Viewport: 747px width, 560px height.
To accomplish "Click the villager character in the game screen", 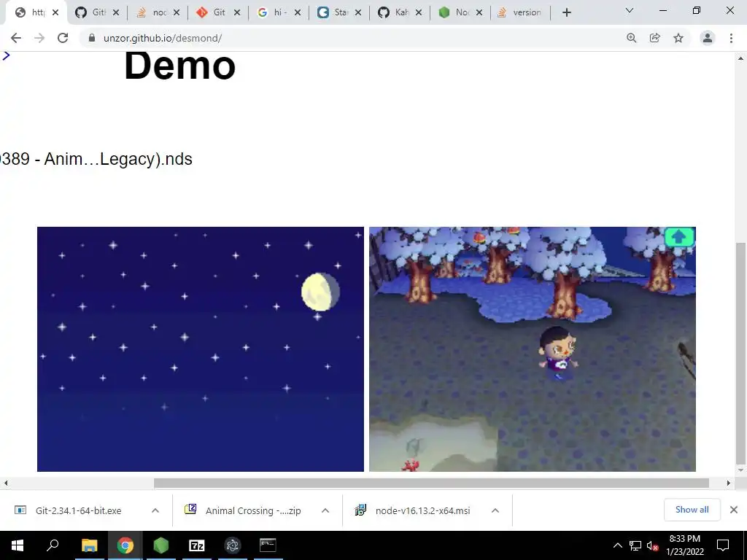I will click(557, 354).
